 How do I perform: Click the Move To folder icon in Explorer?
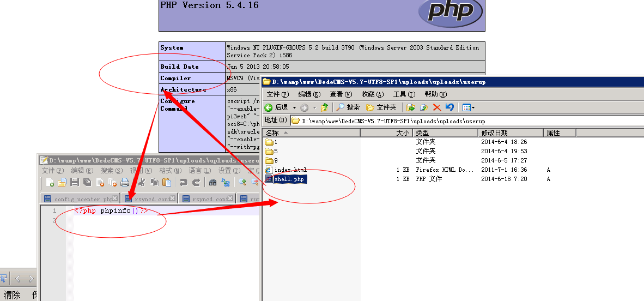tap(410, 108)
